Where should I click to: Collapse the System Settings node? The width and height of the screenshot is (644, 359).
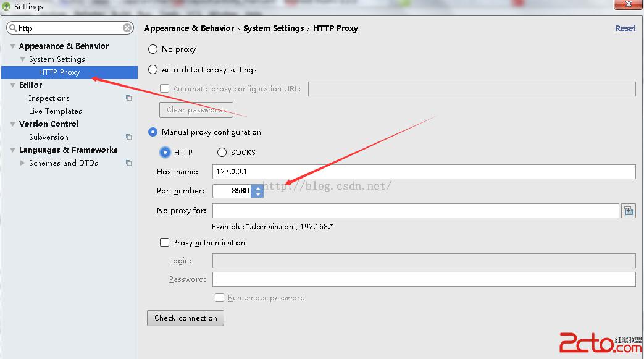(x=23, y=59)
